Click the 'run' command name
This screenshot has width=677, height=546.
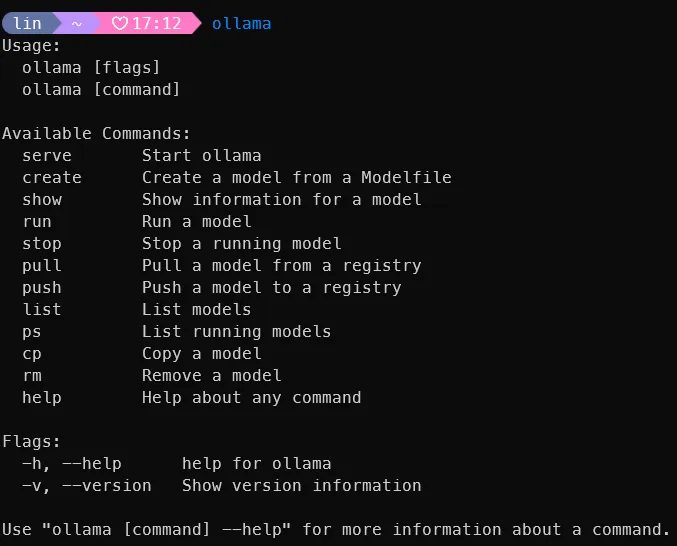point(37,221)
